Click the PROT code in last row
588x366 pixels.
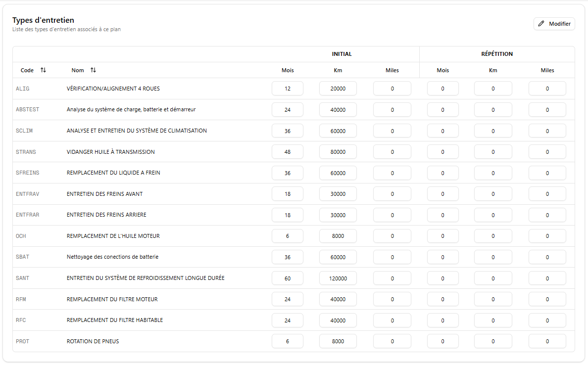click(x=22, y=341)
